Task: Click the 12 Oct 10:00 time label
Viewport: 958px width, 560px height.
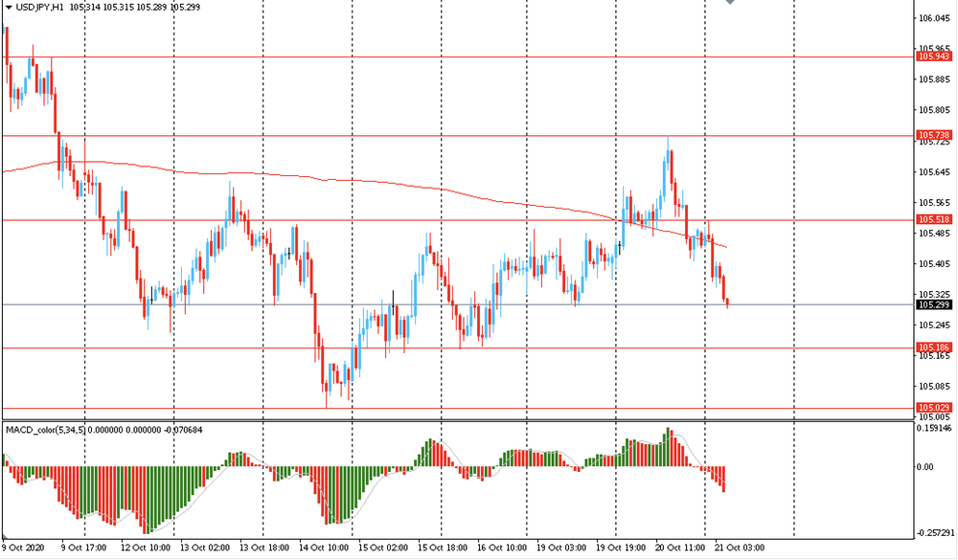Action: (146, 548)
